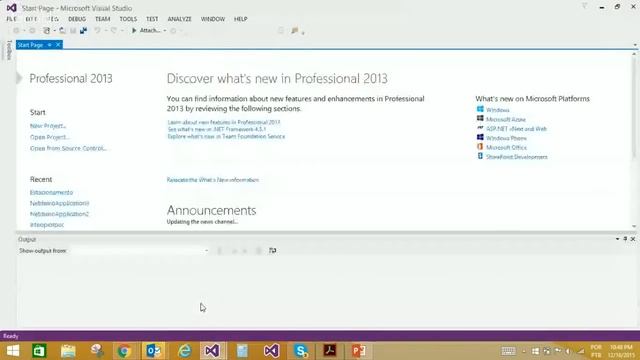Toggle word wrap in Output panel
The height and width of the screenshot is (360, 640).
coord(273,251)
